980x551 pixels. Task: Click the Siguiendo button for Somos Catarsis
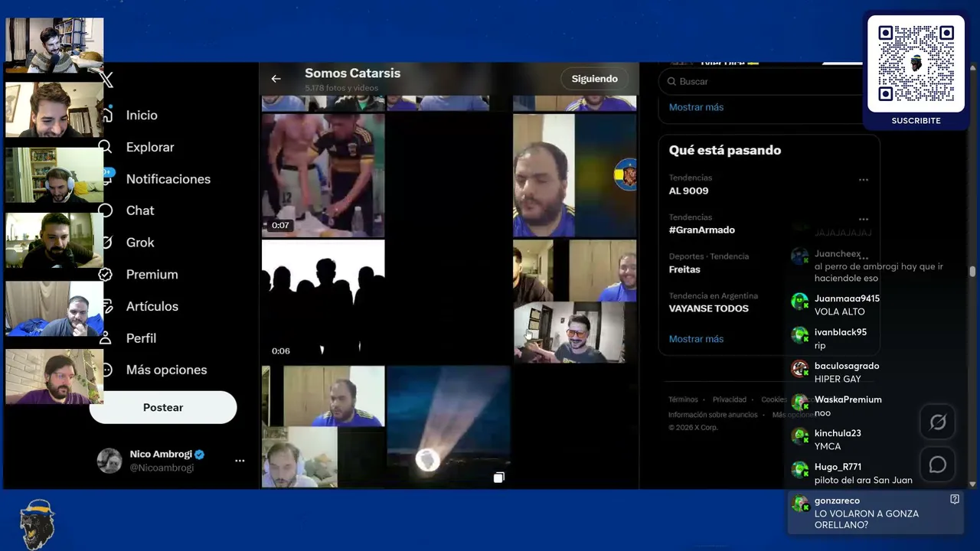point(594,79)
